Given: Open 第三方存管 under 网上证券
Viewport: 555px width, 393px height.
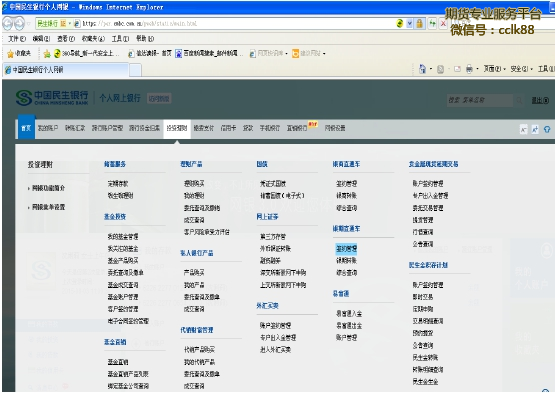Looking at the screenshot, I should [273, 237].
